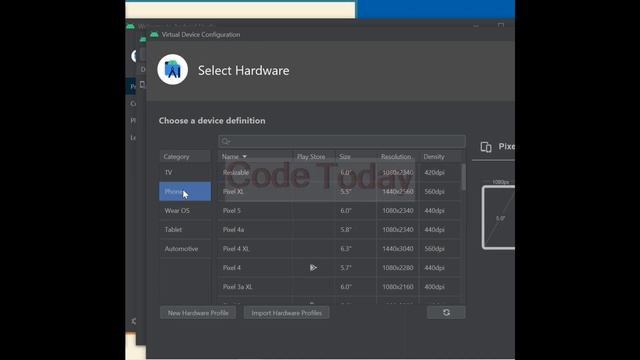
Task: Select the Wear OS category
Action: [x=185, y=211]
